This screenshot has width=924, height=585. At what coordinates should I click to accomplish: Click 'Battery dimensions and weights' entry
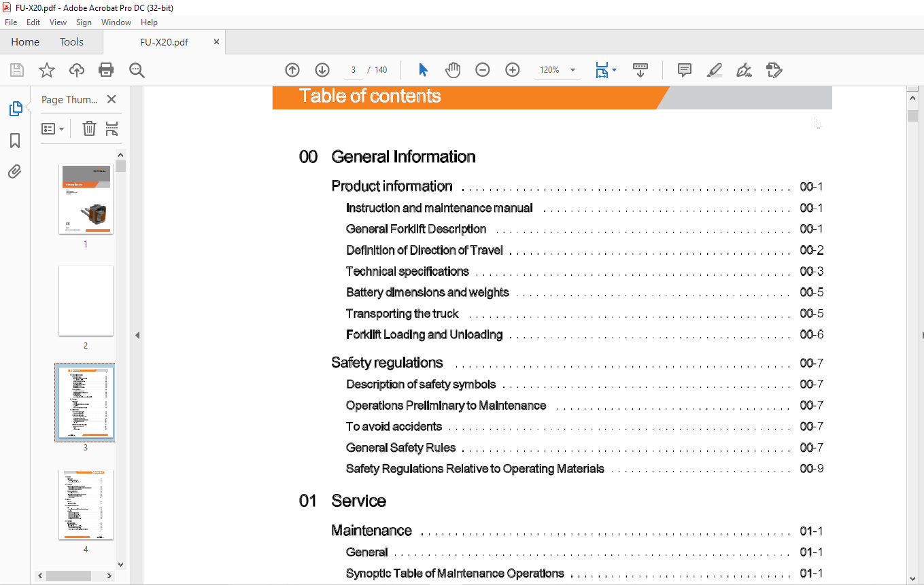coord(427,293)
